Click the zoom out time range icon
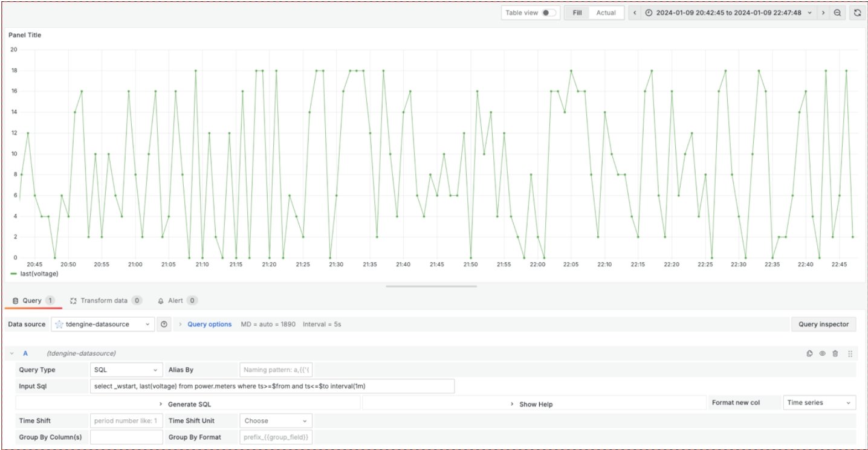 point(837,13)
